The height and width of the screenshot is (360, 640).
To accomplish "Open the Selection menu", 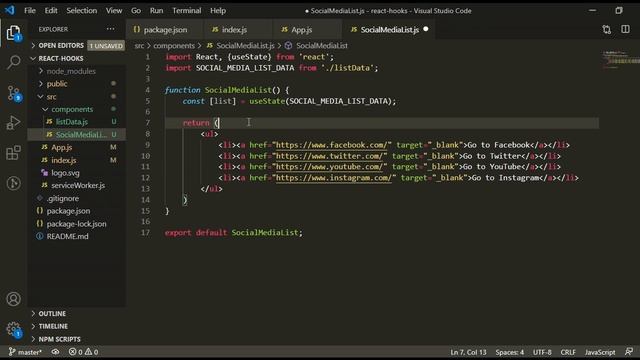I will pos(82,11).
